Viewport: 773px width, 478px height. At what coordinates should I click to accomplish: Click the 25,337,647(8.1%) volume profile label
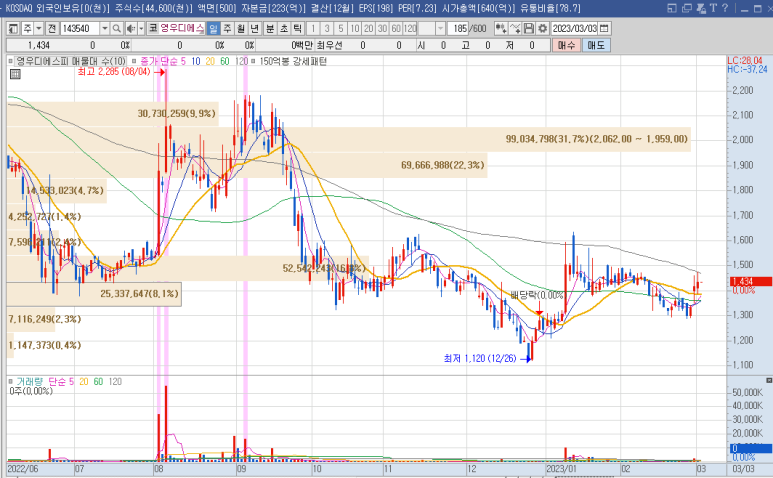point(140,294)
